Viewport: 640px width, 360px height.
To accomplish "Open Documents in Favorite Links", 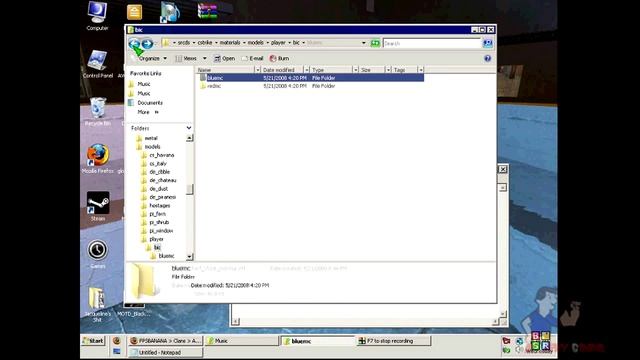I will [150, 103].
